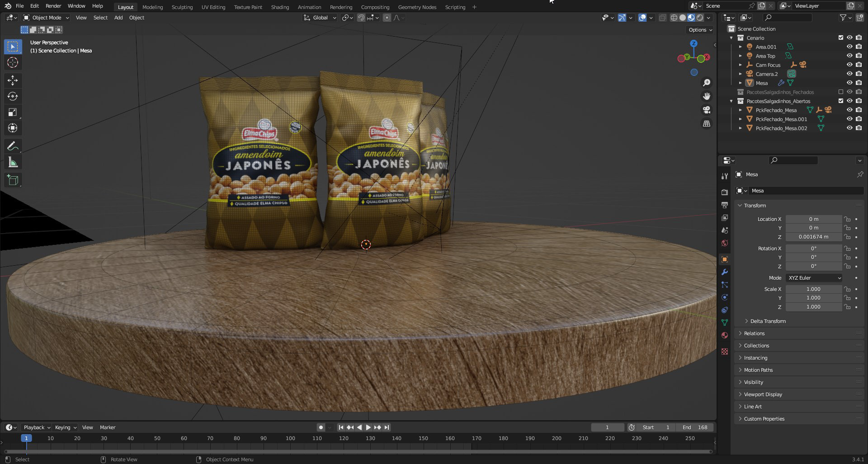This screenshot has width=868, height=464.
Task: Open the World properties tab
Action: pyautogui.click(x=725, y=243)
